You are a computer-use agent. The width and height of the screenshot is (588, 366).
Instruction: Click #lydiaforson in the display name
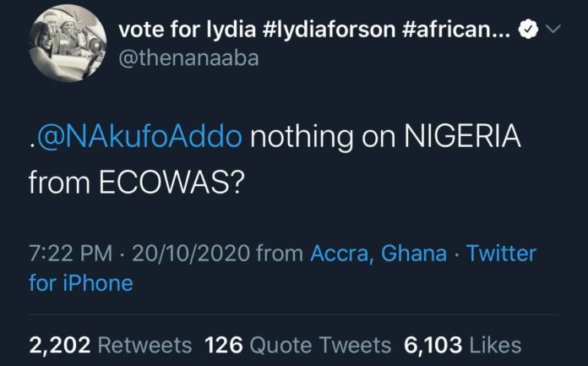(x=329, y=30)
